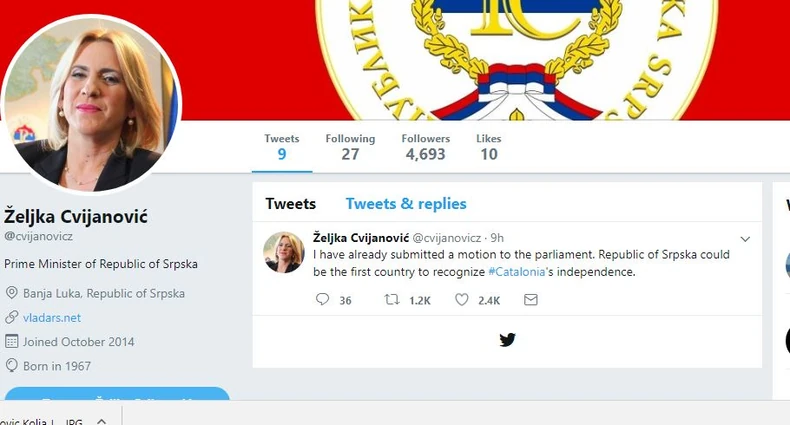
Task: Open the Likes count tab
Action: 488,146
